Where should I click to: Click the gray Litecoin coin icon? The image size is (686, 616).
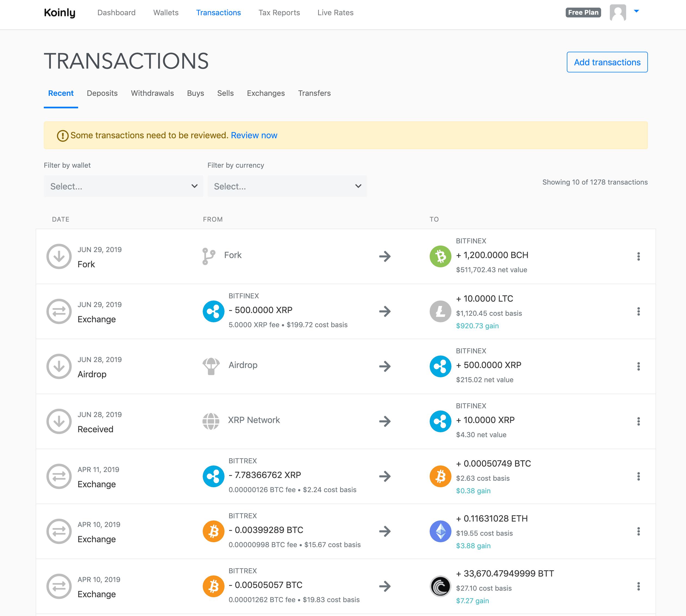(440, 311)
